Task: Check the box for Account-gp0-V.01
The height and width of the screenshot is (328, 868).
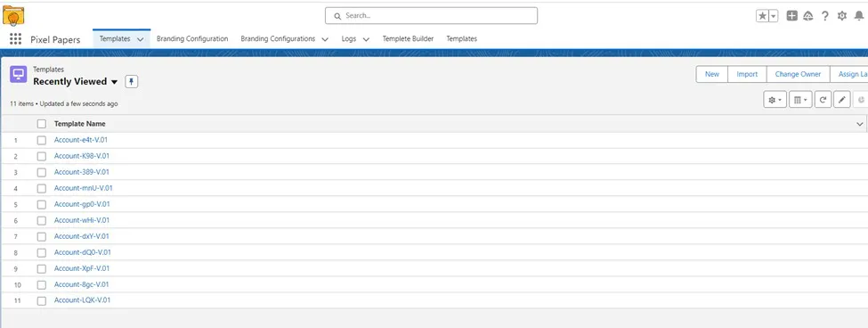Action: [x=42, y=204]
